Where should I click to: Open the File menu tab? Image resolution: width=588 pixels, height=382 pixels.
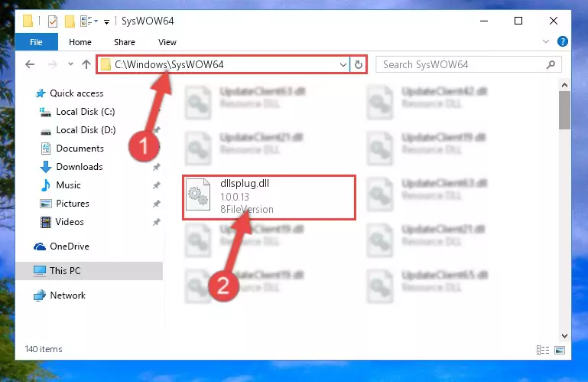tap(37, 42)
